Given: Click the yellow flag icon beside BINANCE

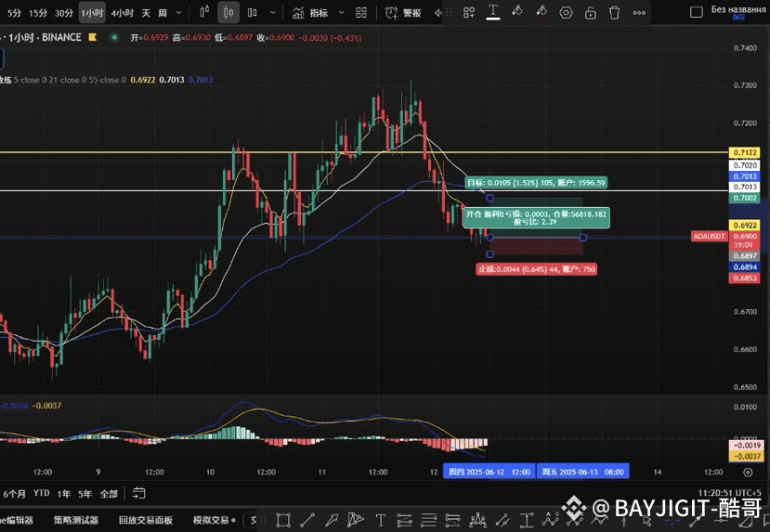Looking at the screenshot, I should click(x=92, y=37).
